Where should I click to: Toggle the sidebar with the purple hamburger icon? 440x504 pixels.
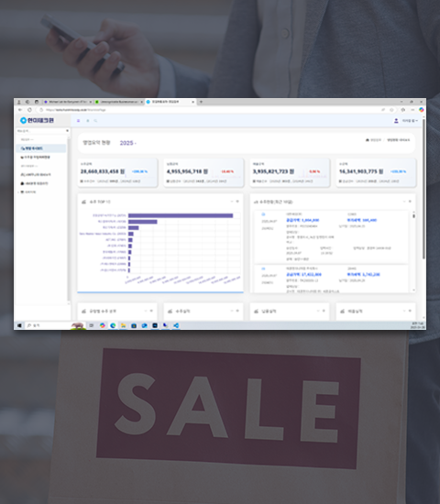click(79, 121)
